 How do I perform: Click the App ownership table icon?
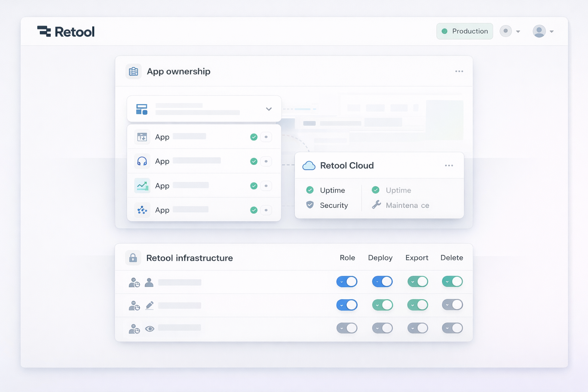pos(134,72)
